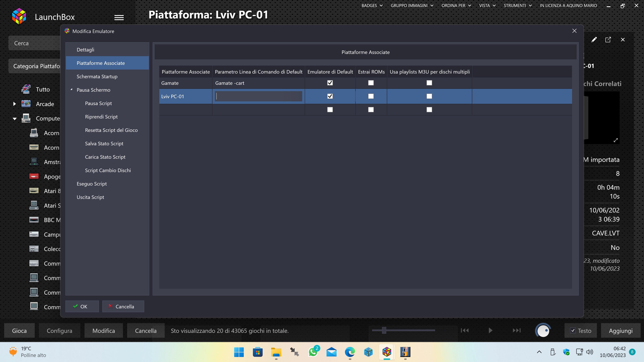Click the Apogee platform icon
The width and height of the screenshot is (644, 362).
coord(34,176)
